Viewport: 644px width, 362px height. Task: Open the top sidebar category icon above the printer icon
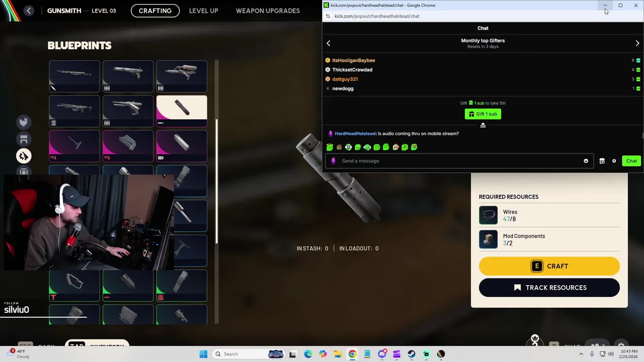tap(24, 122)
